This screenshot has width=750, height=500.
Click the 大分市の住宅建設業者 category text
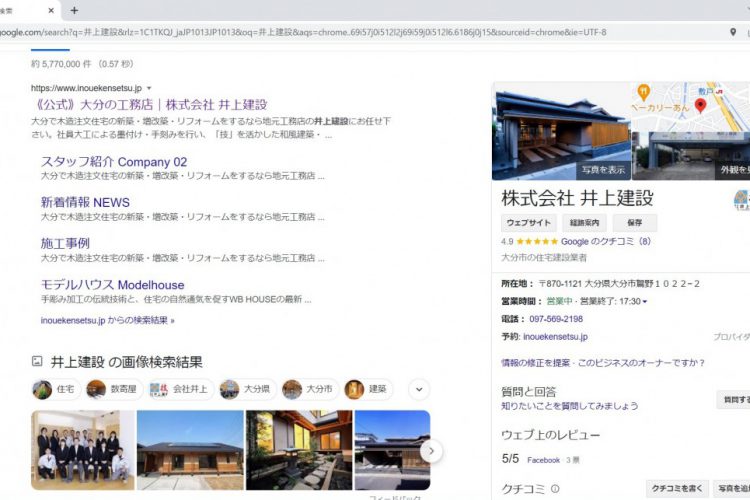coord(544,257)
